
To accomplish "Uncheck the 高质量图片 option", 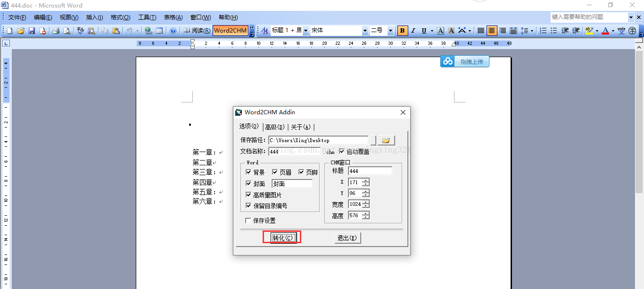I will (248, 195).
